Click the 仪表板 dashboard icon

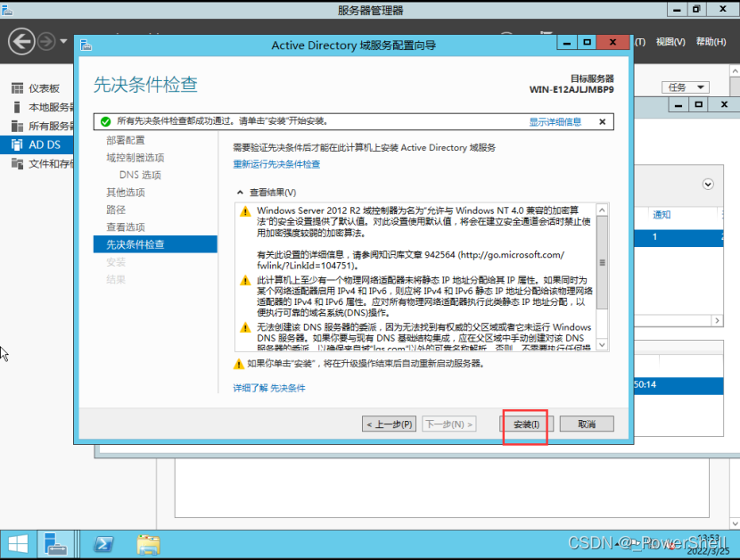(17, 88)
